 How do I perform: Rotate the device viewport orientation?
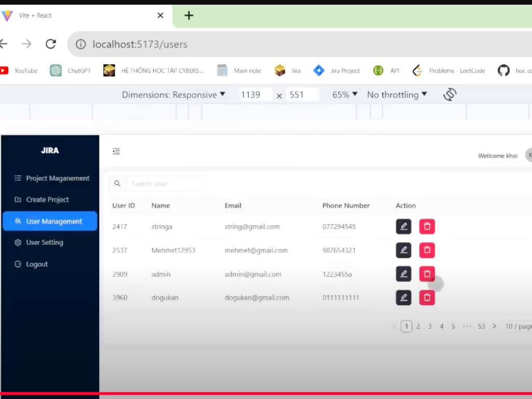449,94
